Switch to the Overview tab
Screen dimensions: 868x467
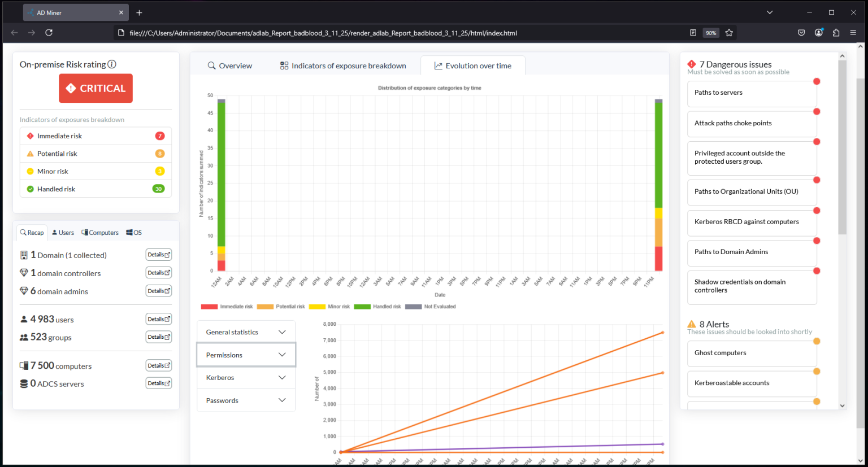point(229,66)
